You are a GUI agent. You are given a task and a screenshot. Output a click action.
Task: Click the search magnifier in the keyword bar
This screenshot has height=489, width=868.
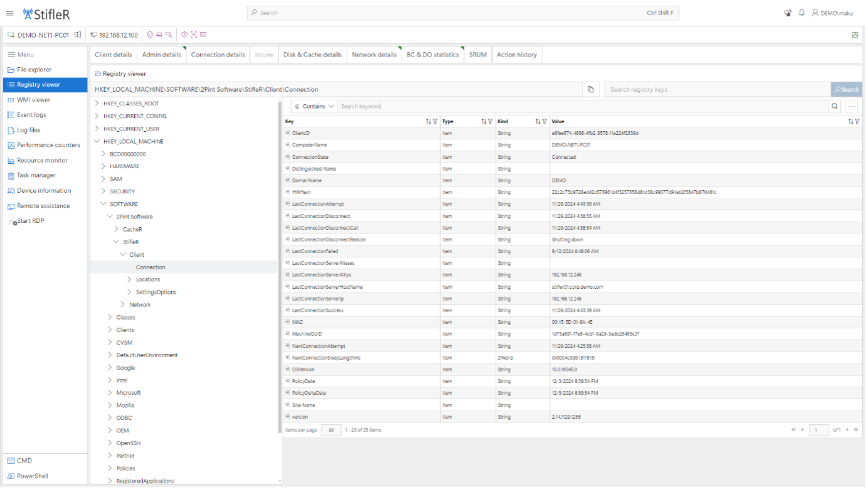(x=834, y=106)
